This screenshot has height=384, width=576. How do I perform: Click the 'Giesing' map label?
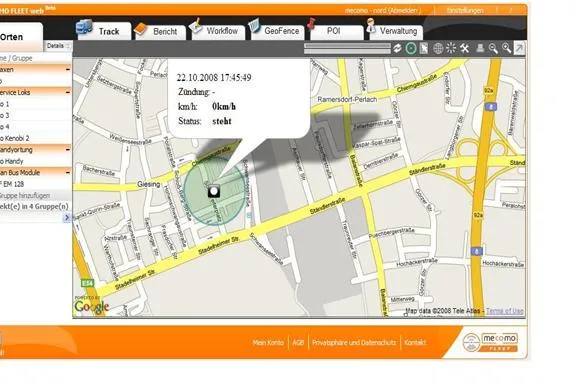point(148,184)
